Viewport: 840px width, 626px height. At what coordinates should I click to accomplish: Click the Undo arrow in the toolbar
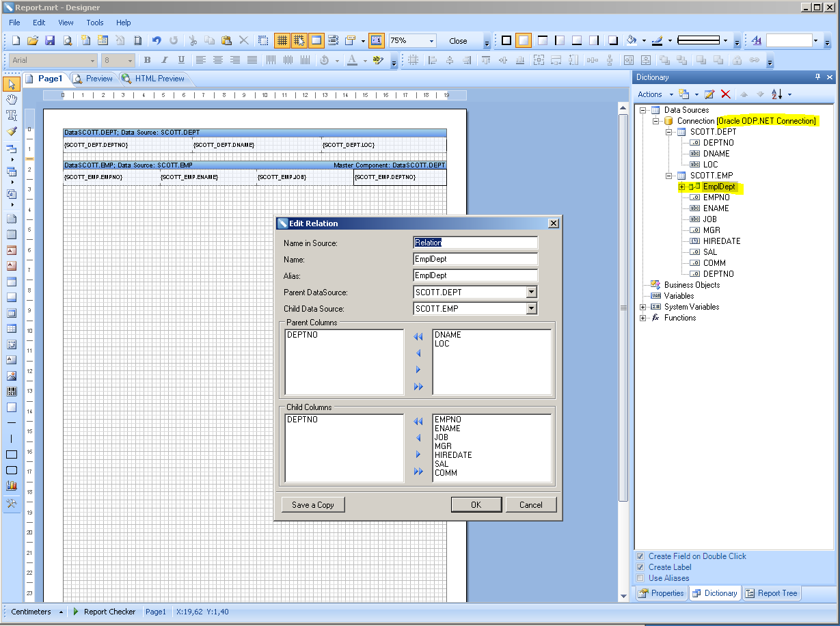[x=157, y=41]
